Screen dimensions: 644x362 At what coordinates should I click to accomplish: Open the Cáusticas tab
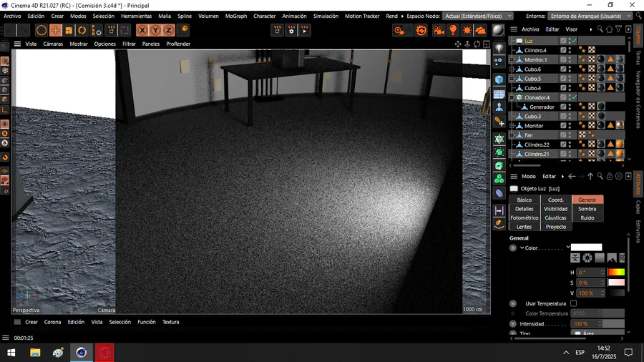click(x=555, y=218)
